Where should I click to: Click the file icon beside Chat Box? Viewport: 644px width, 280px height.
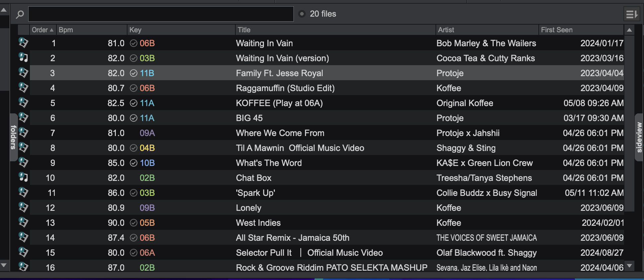(x=23, y=177)
